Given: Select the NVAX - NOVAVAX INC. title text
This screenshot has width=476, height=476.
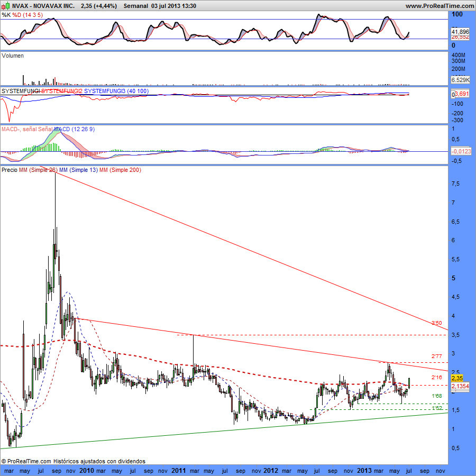Looking at the screenshot, I should (x=43, y=6).
